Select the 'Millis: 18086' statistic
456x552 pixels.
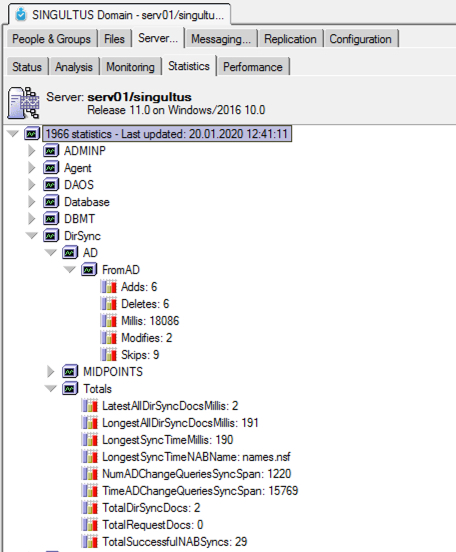[150, 321]
